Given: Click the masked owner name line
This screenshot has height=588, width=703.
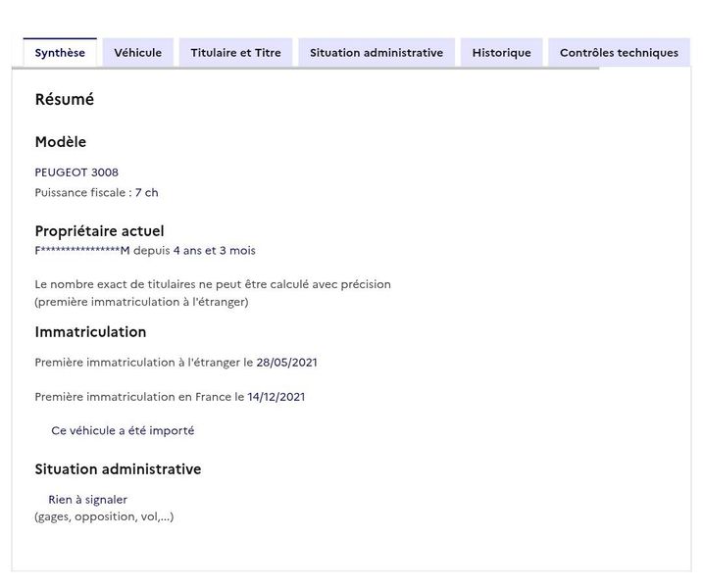Looking at the screenshot, I should pos(145,251).
